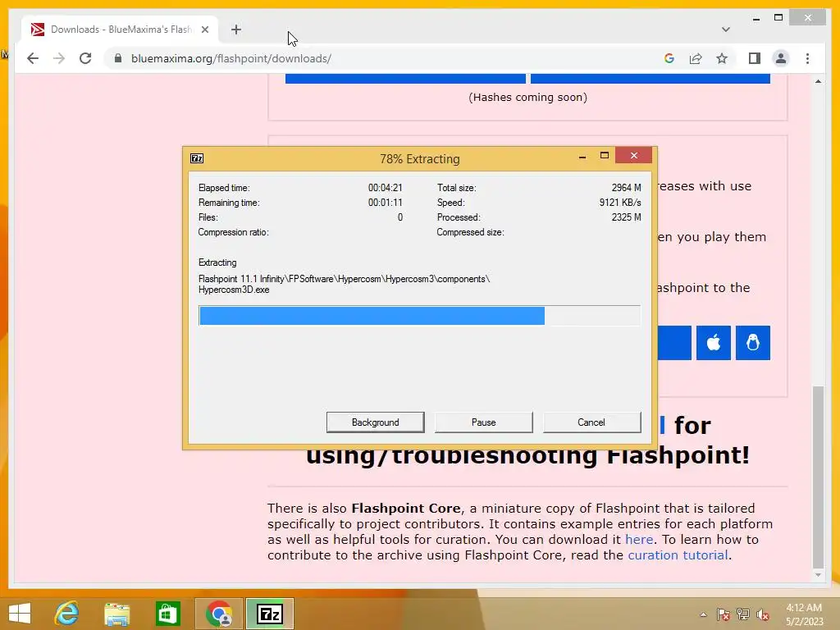The height and width of the screenshot is (630, 840).
Task: Click the scrollbar down arrow
Action: coord(818,575)
